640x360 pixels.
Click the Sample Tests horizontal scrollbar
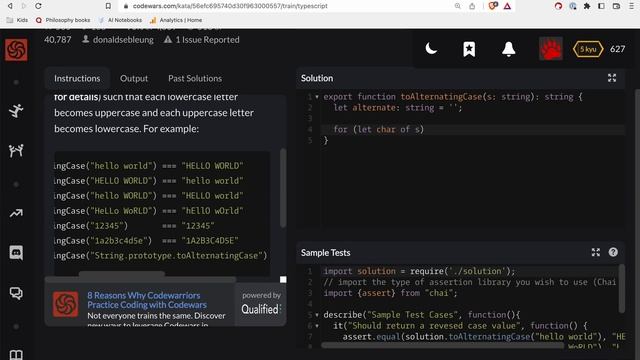443,345
